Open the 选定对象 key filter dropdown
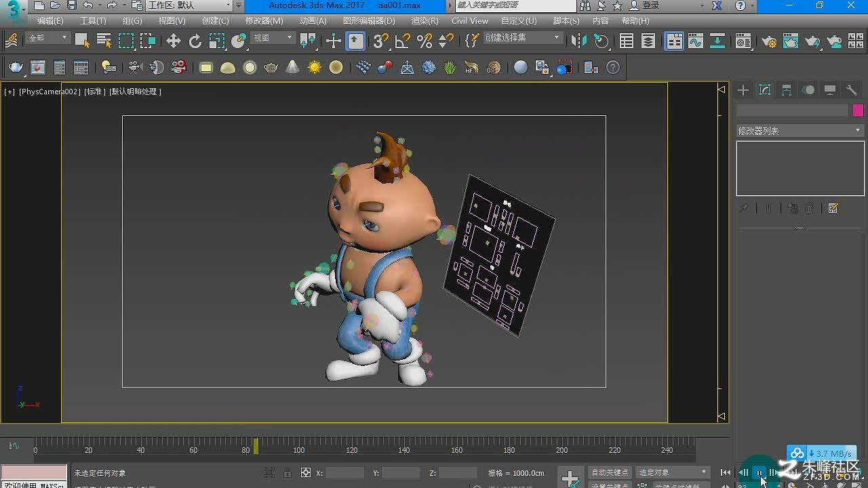The width and height of the screenshot is (868, 488). click(x=673, y=472)
